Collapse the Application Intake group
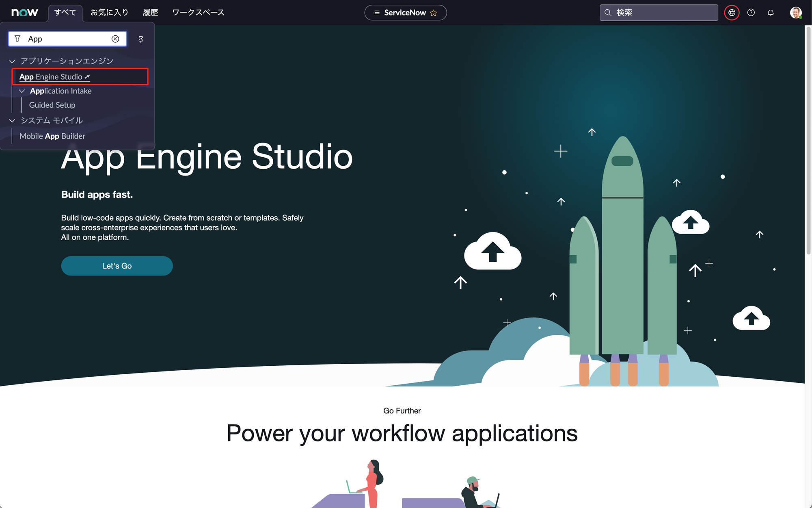 point(22,91)
